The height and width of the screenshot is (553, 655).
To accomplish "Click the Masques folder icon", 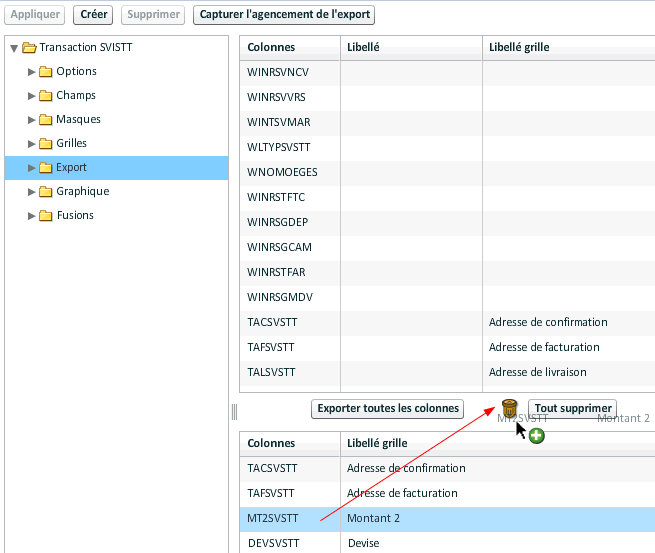I will (x=45, y=120).
